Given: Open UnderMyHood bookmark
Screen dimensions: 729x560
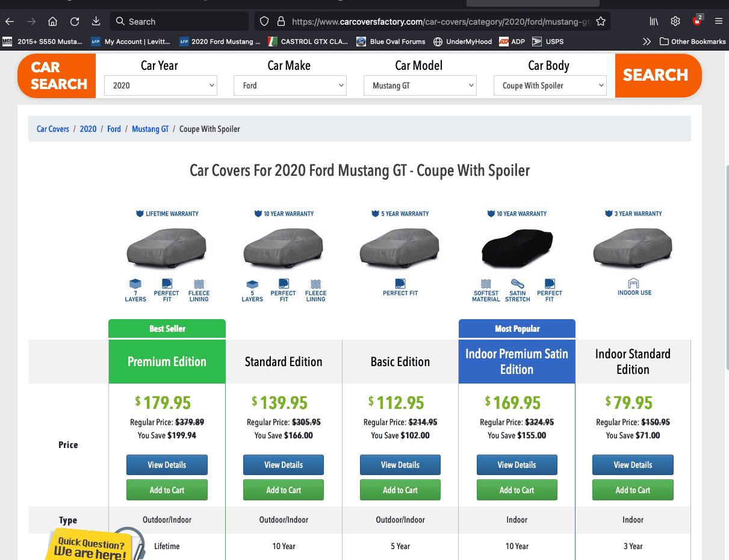Looking at the screenshot, I should tap(462, 42).
